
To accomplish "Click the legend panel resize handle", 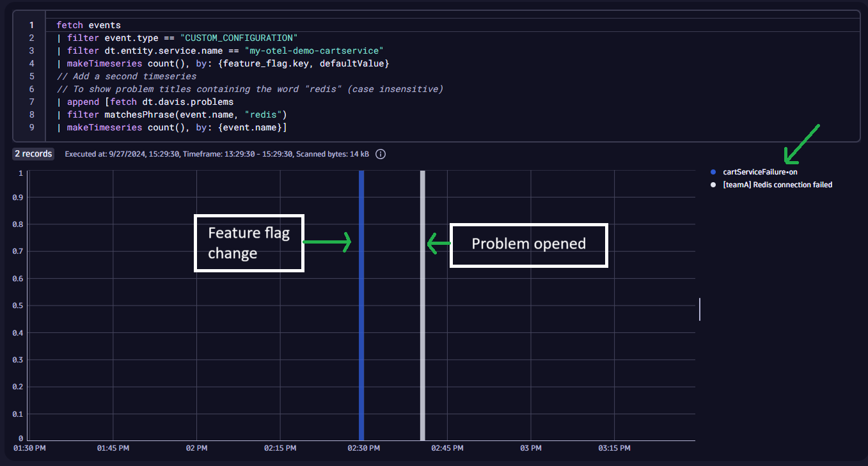I will 700,309.
